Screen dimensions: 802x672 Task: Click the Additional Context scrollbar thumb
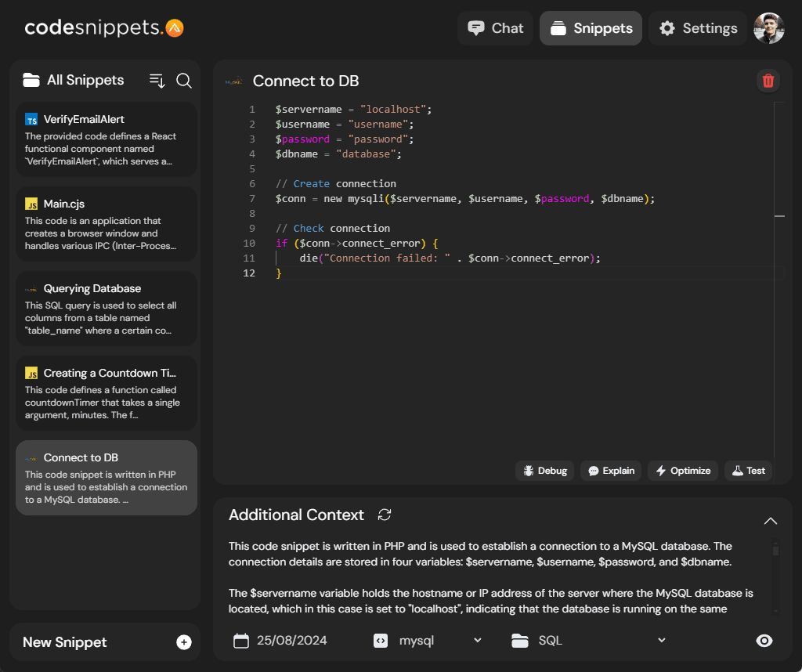(775, 551)
